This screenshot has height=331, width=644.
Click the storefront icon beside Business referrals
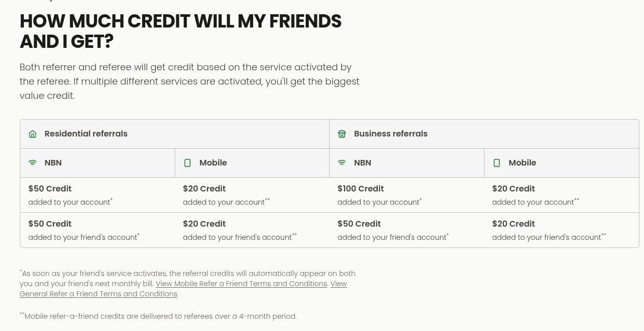click(x=342, y=134)
